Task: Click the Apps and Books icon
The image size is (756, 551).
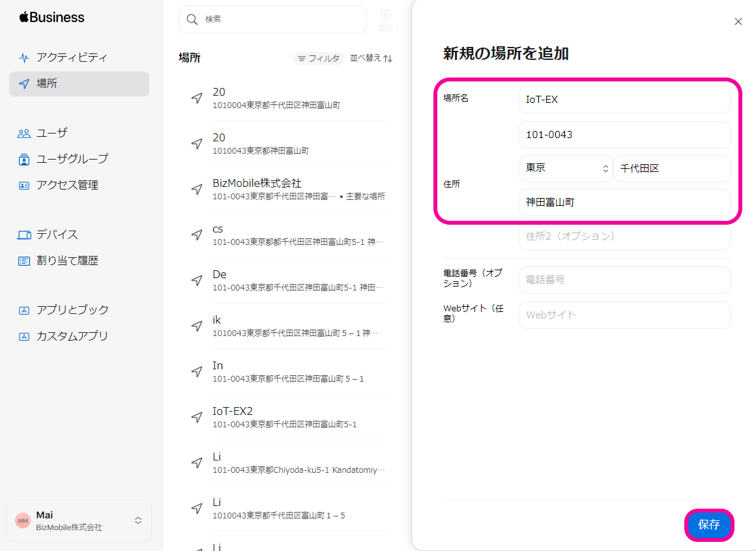Action: 24,310
